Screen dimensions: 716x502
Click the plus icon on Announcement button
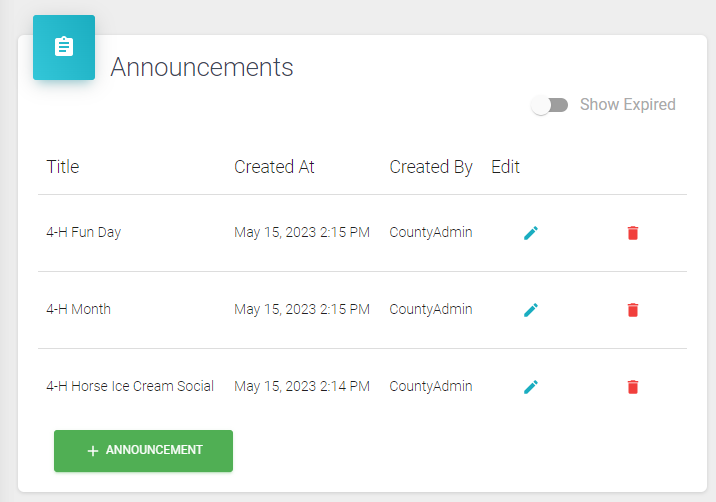coord(93,451)
